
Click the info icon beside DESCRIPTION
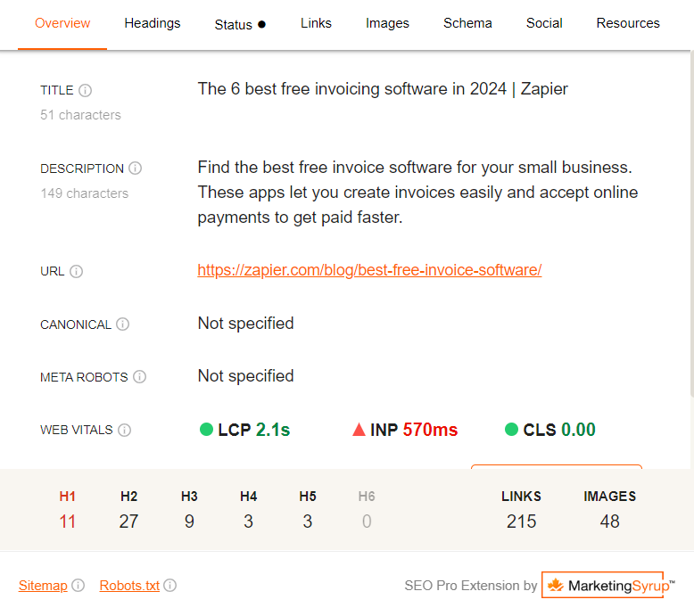136,168
